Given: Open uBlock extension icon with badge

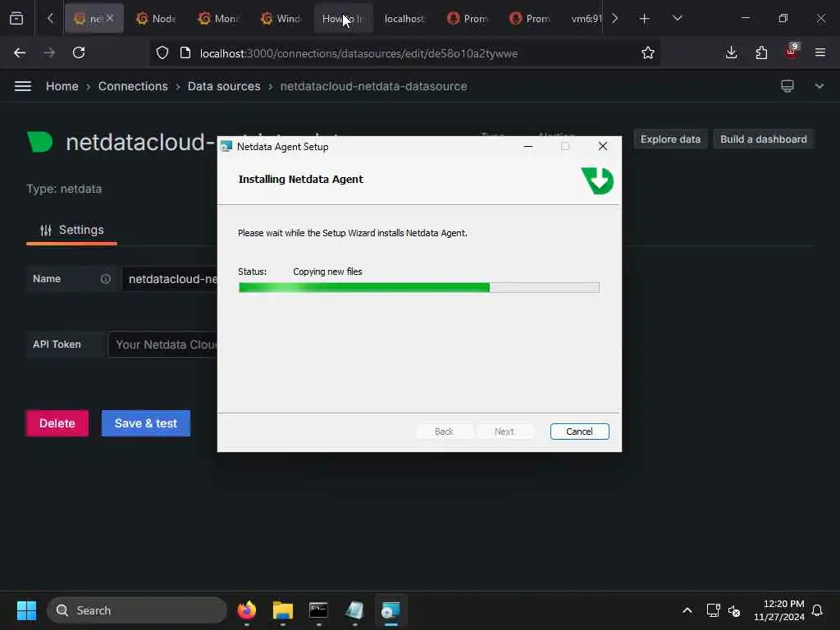Looking at the screenshot, I should tap(792, 52).
